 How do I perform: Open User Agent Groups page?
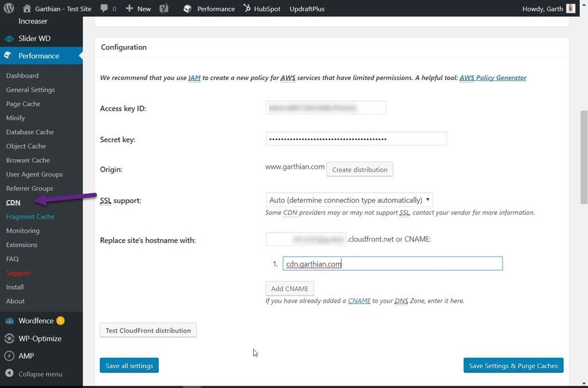34,174
